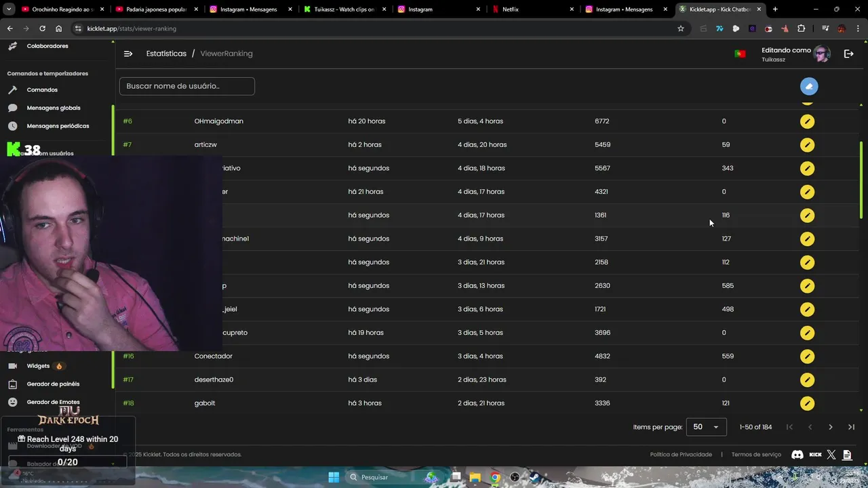Open the Chrome extensions puzzle icon
The height and width of the screenshot is (488, 868).
click(x=802, y=28)
